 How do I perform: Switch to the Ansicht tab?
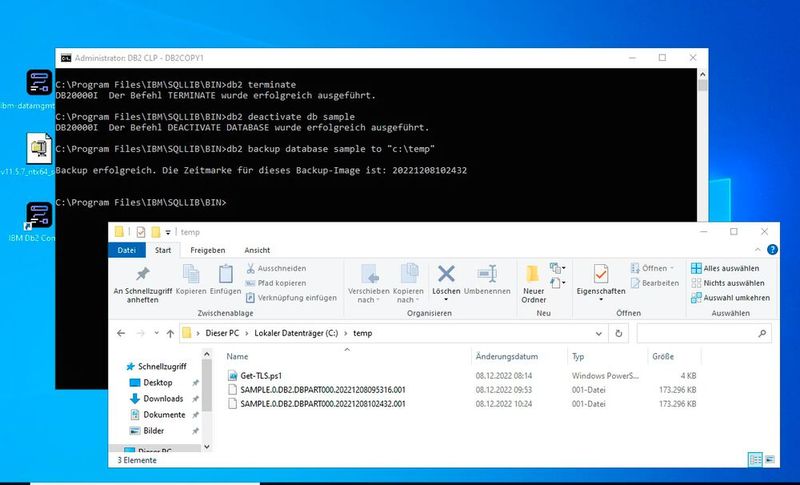click(x=257, y=250)
